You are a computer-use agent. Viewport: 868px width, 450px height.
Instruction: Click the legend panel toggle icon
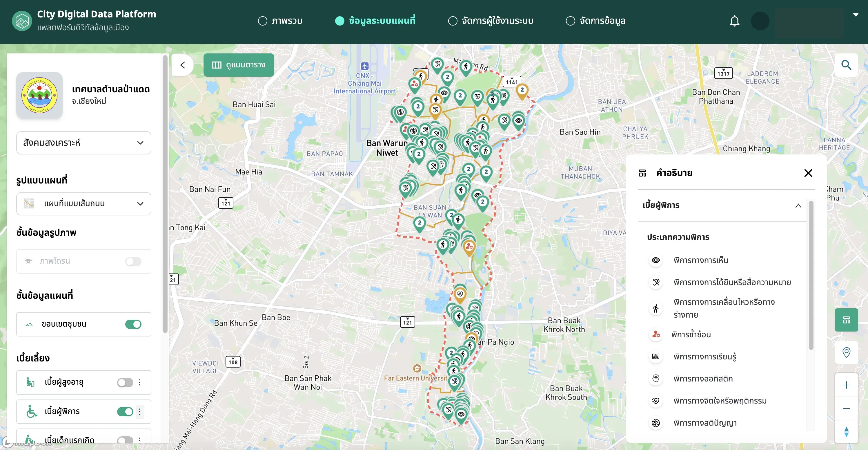[x=846, y=320]
